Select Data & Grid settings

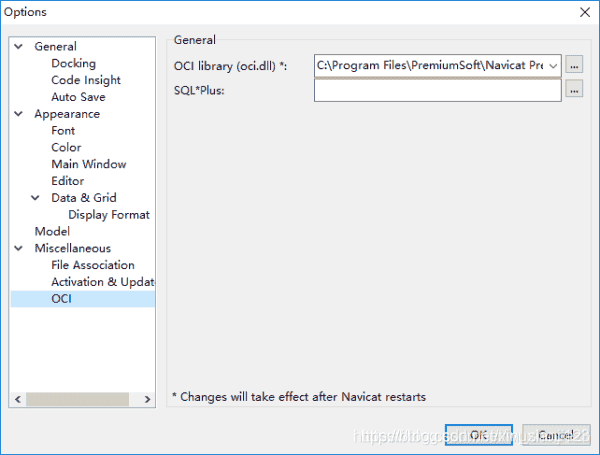coord(84,198)
